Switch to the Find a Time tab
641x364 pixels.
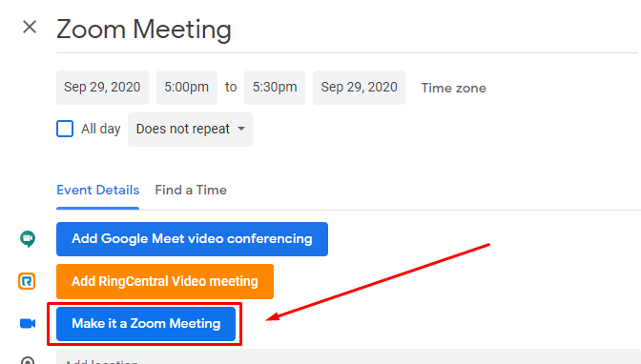pyautogui.click(x=191, y=190)
